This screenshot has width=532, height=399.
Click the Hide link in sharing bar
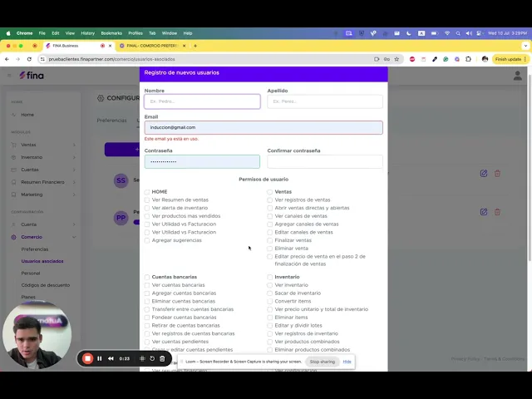pyautogui.click(x=347, y=362)
